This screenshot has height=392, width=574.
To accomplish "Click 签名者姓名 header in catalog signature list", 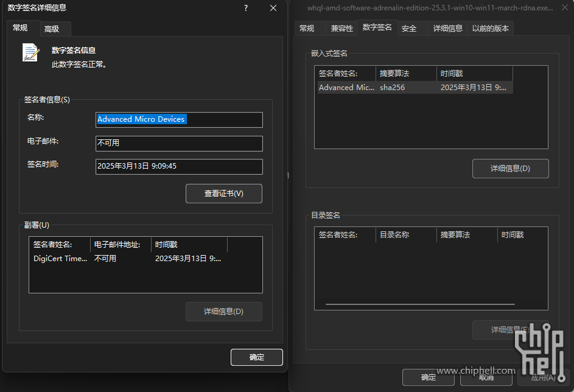I will [345, 235].
